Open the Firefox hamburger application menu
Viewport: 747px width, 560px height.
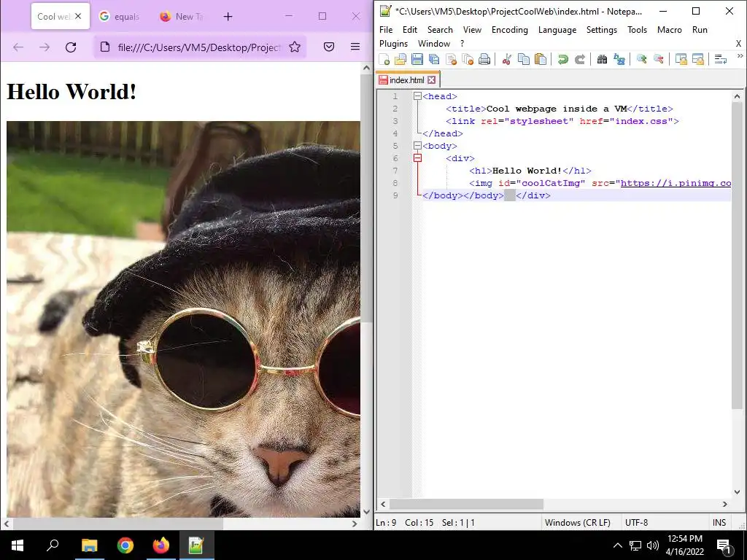pos(355,47)
